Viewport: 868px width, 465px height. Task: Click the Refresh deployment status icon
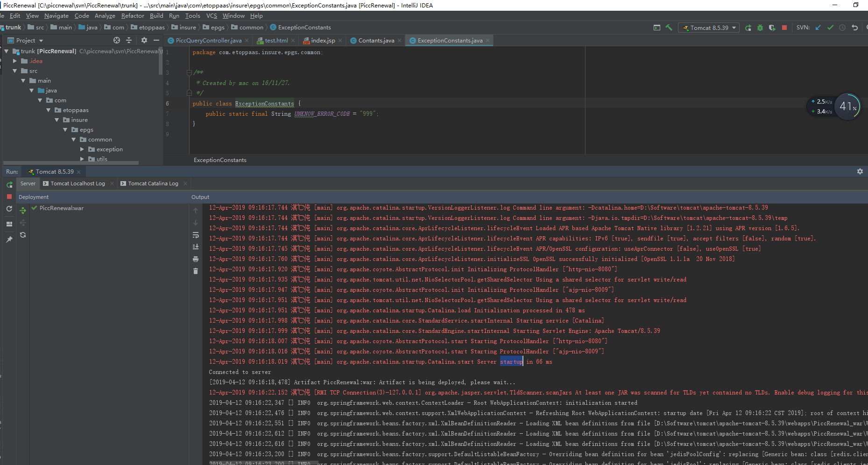23,235
